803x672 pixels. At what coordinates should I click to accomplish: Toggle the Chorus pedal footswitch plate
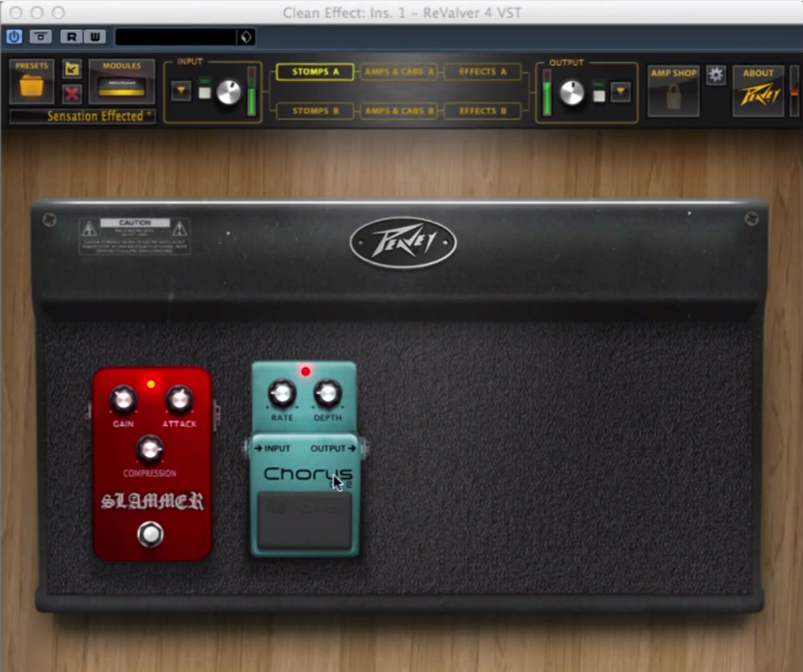coord(304,520)
